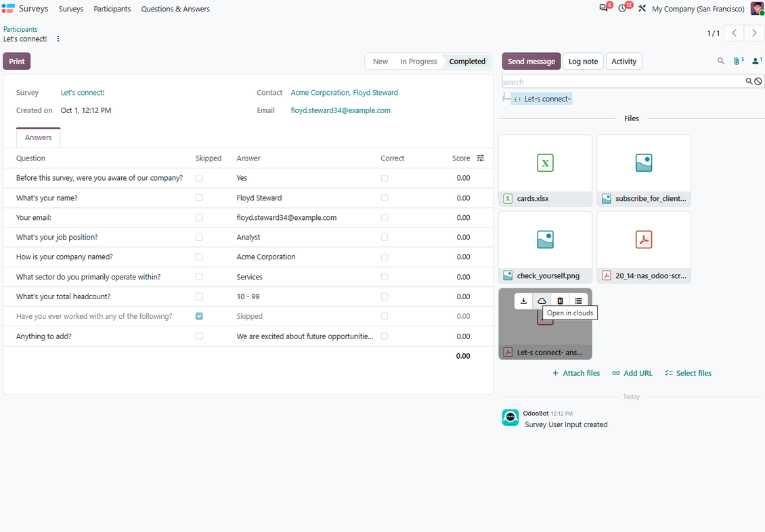This screenshot has height=532, width=765.
Task: Go to next record arrow
Action: [x=754, y=33]
